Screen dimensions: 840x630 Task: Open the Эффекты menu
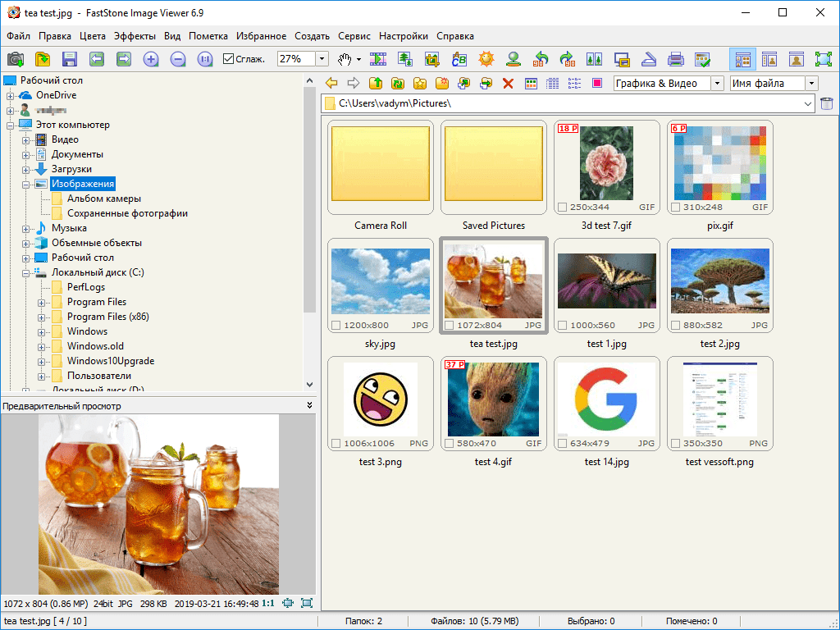point(135,36)
